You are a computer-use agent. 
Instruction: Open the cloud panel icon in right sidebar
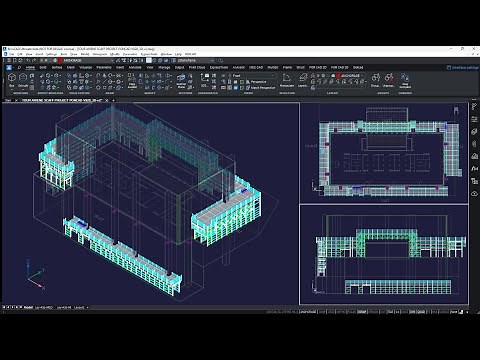coord(474,193)
